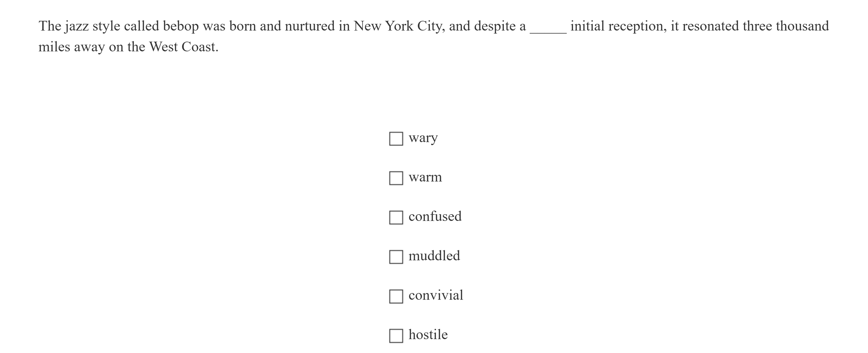Image resolution: width=868 pixels, height=353 pixels.
Task: Click the 'convivial' answer label text
Action: [436, 296]
